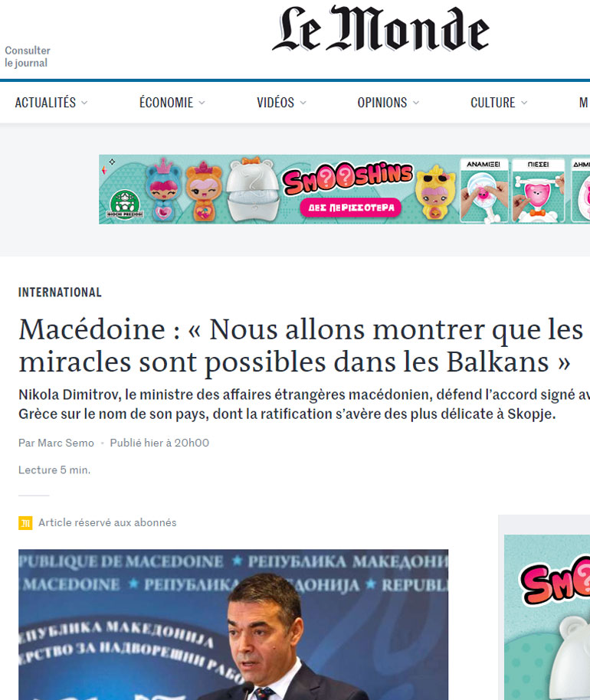Select the Culture navigation item
The height and width of the screenshot is (700, 590).
493,103
